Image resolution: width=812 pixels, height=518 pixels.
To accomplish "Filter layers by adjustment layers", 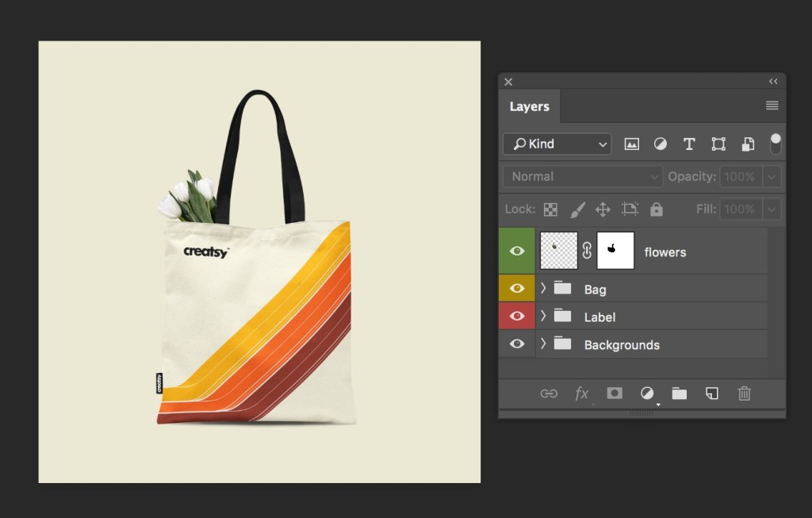I will [x=660, y=144].
